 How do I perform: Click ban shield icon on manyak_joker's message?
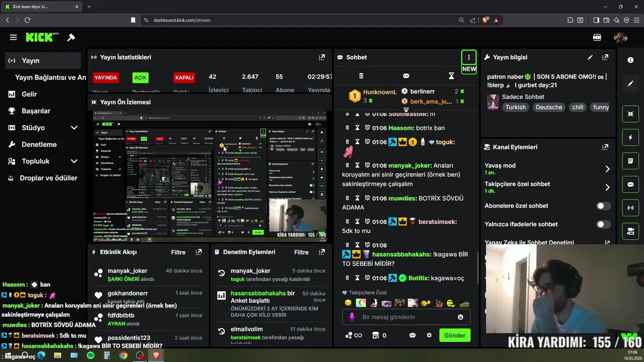(x=367, y=165)
